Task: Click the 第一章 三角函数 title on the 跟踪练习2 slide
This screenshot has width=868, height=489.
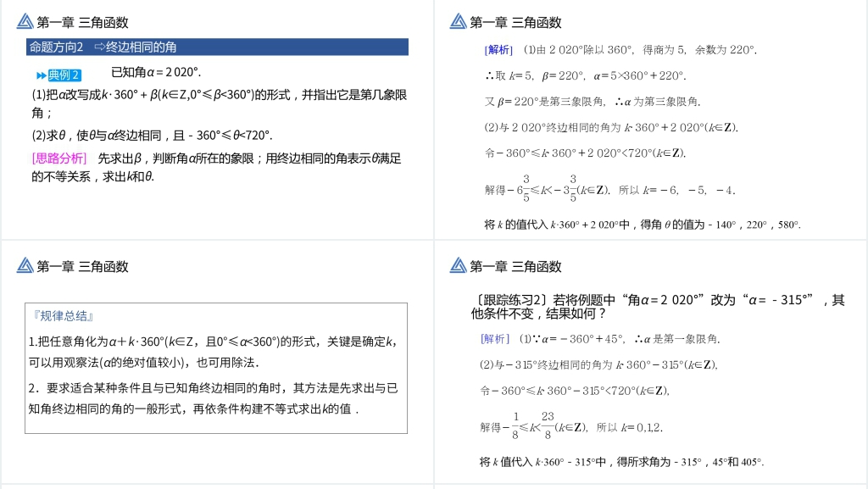Action: [515, 266]
